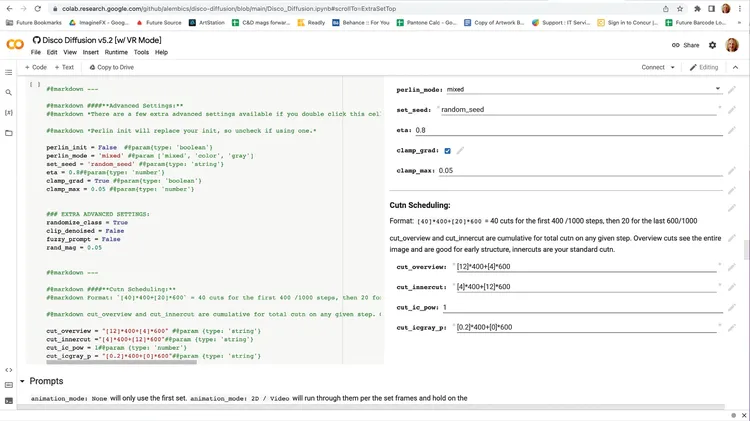
Task: Click the clamp_max input field
Action: click(x=580, y=170)
